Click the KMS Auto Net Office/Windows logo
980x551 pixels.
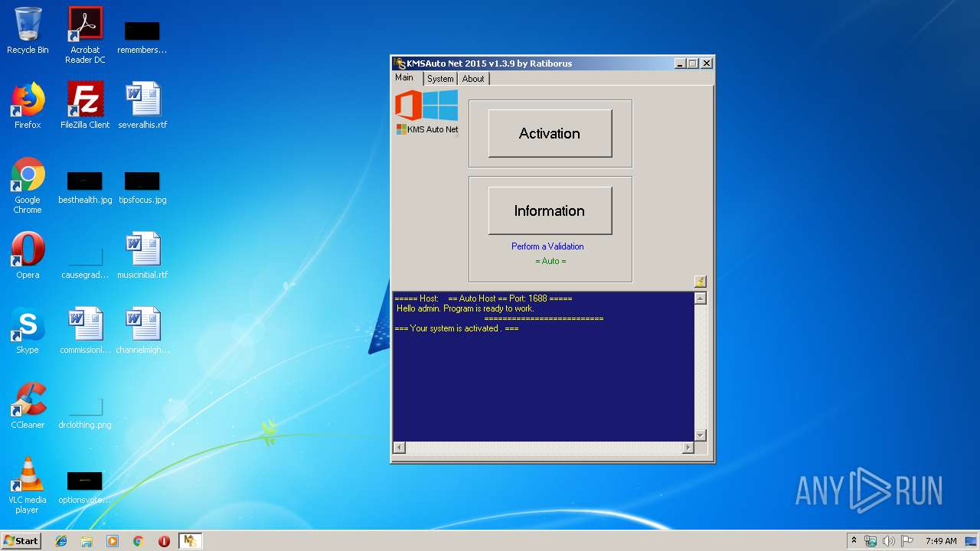pyautogui.click(x=426, y=112)
